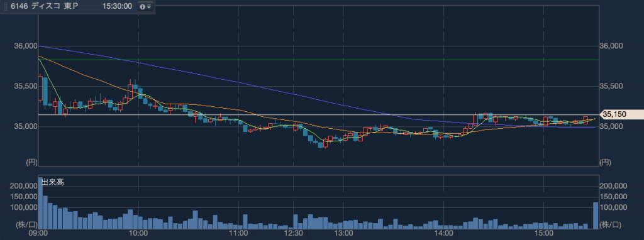Screen dimensions: 644x240
Task: Click the 15:30:00 timestamp in the header
Action: [117, 6]
